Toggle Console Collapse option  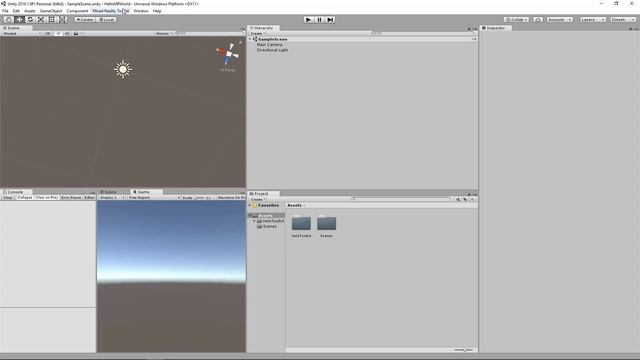coord(25,198)
